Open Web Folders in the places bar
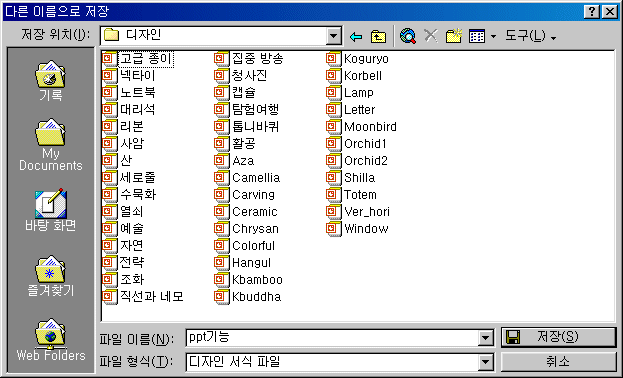Image resolution: width=623 pixels, height=378 pixels. point(50,340)
